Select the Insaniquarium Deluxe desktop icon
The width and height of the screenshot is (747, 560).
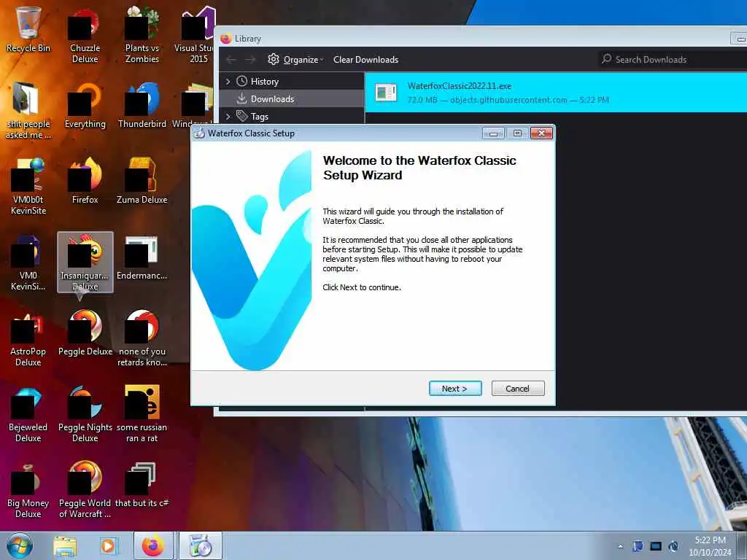85,262
